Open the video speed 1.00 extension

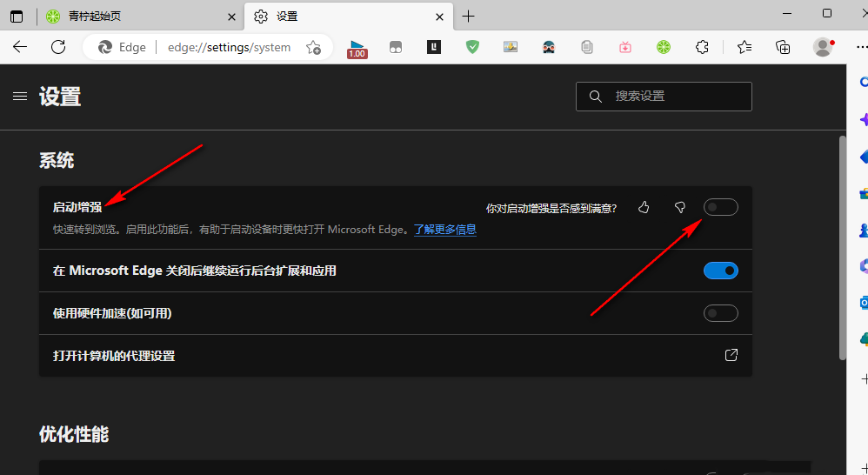tap(357, 49)
